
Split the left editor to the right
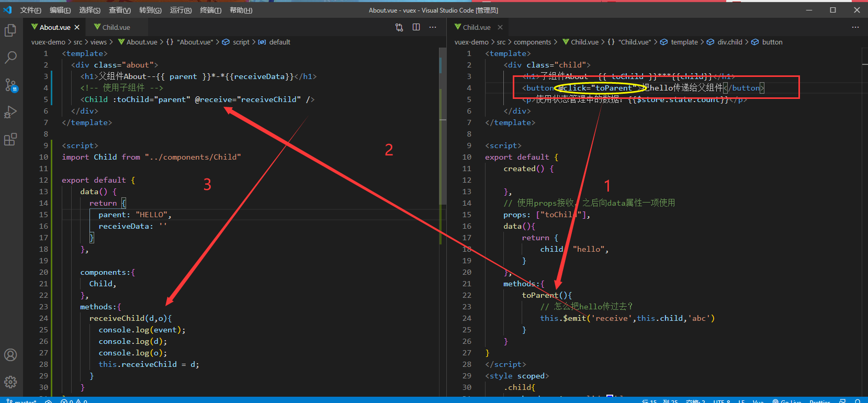[x=416, y=27]
